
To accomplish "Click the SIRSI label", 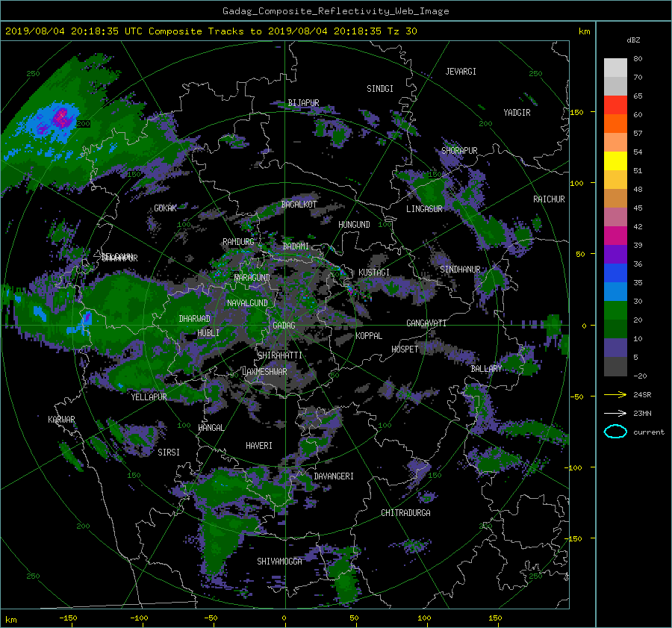I will [x=169, y=453].
